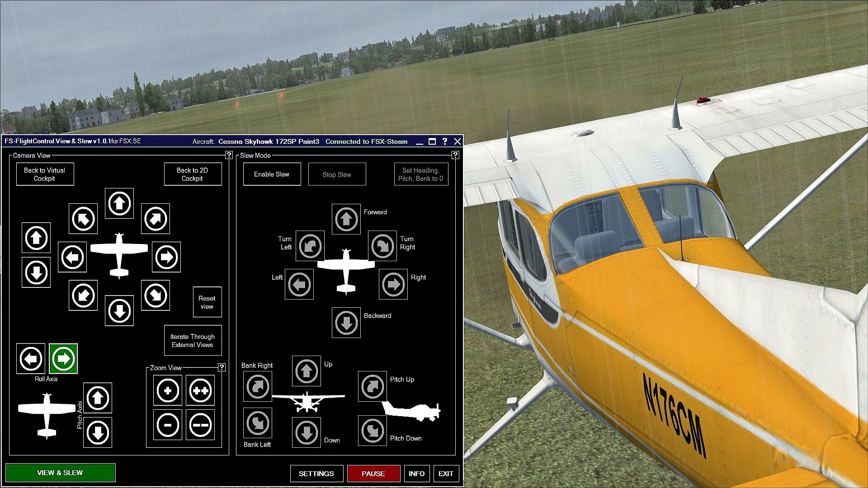The height and width of the screenshot is (488, 868).
Task: Select the VIEW & SLEW tab
Action: (60, 473)
